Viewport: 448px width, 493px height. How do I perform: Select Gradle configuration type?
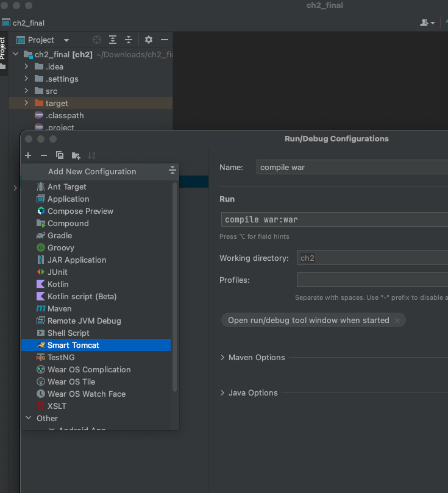point(96,235)
